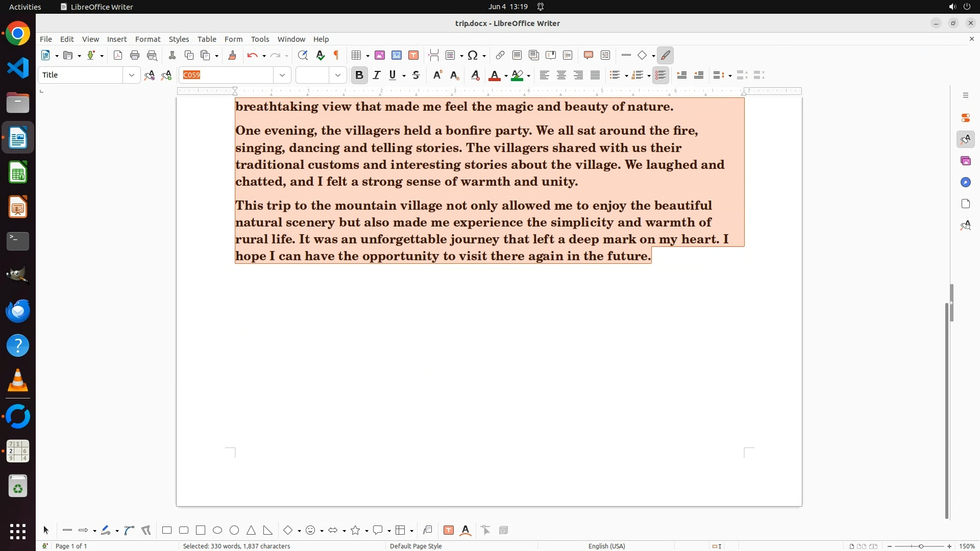This screenshot has height=551, width=980.
Task: Toggle Formatting Marks pilcrow
Action: tap(336, 56)
